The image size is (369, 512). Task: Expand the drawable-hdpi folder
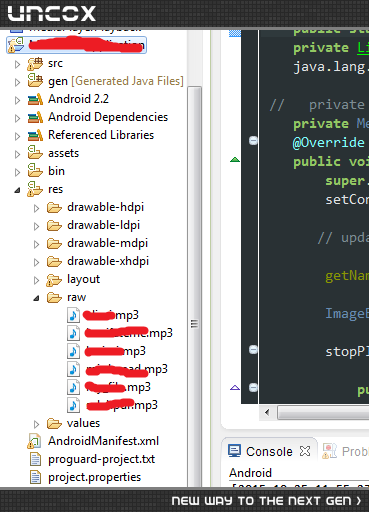(x=37, y=208)
